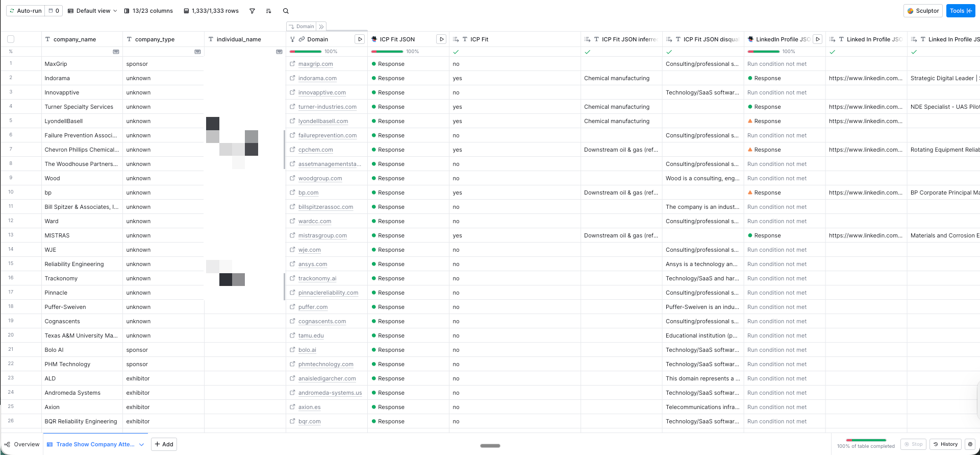The height and width of the screenshot is (455, 980).
Task: Open the table search magnifier
Action: click(x=286, y=11)
